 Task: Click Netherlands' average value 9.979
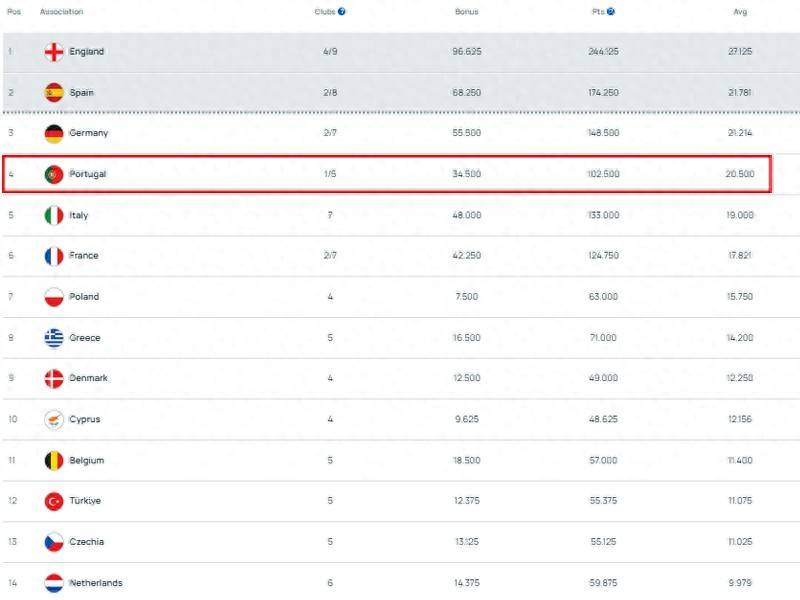pyautogui.click(x=740, y=583)
